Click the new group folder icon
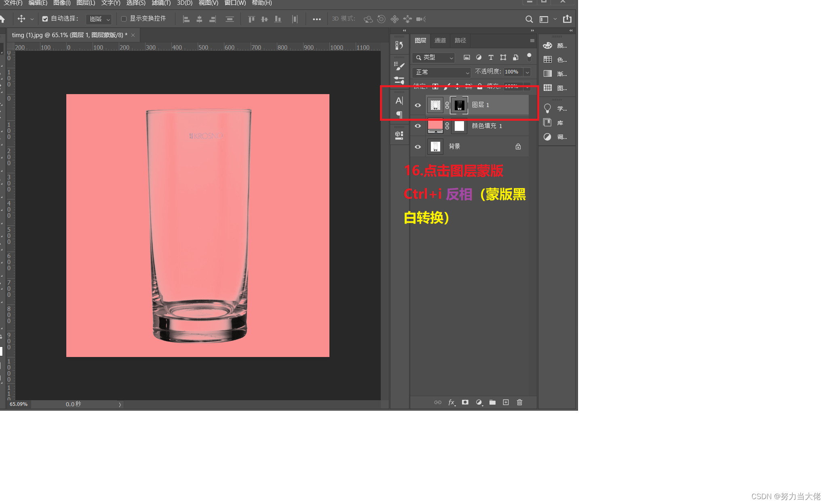The width and height of the screenshot is (827, 504). (492, 402)
